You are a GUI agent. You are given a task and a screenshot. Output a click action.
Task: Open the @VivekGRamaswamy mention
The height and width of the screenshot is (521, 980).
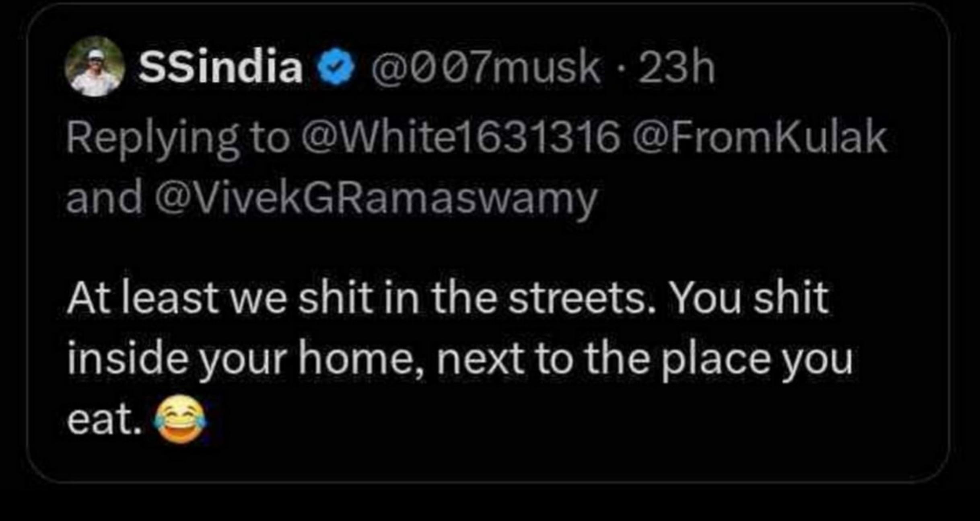coord(376,199)
